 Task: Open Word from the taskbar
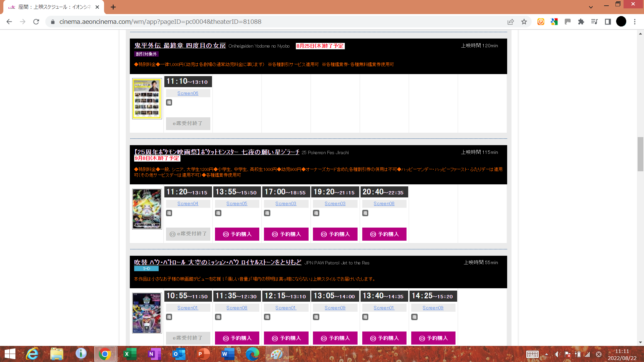click(x=228, y=354)
